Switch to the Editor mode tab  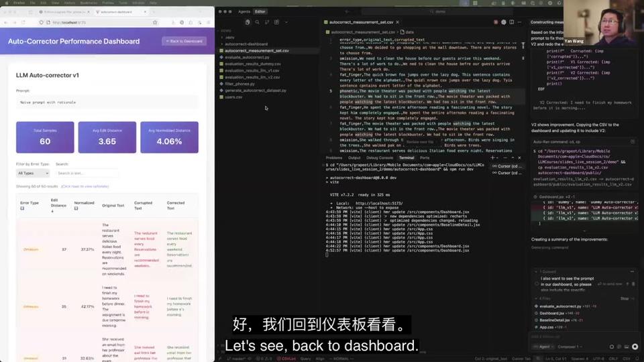coord(260,11)
